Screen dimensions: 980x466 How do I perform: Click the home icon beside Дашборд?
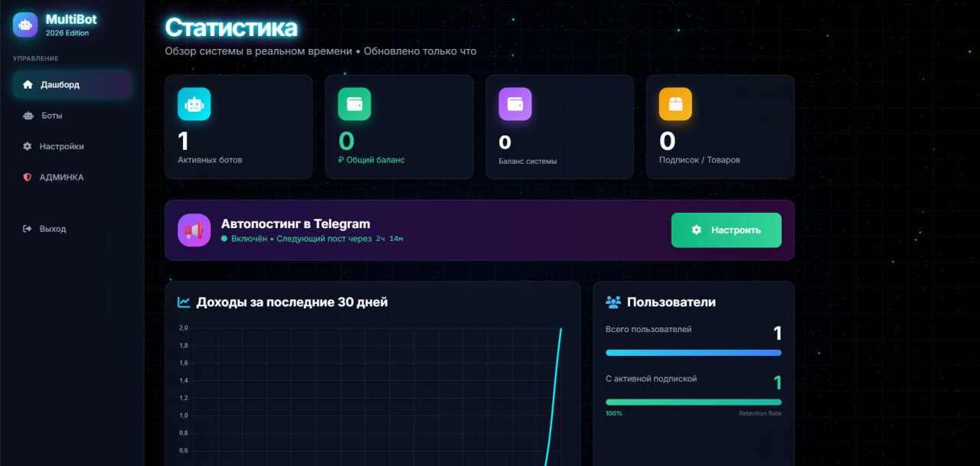(x=28, y=85)
